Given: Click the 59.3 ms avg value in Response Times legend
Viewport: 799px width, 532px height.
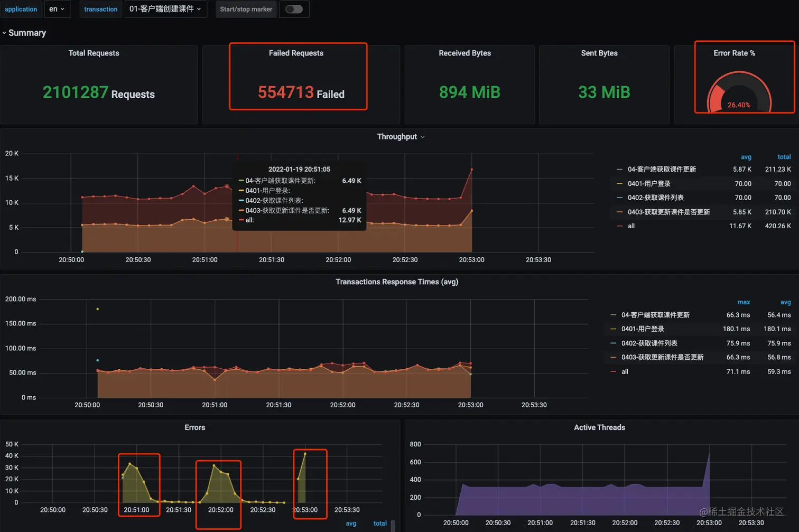Looking at the screenshot, I should tap(779, 372).
